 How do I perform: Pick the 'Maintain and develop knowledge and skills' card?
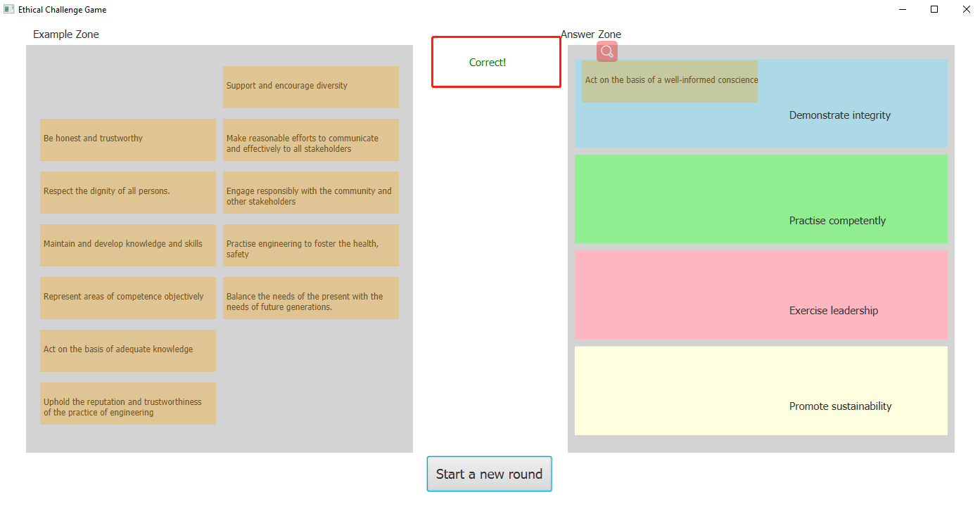click(127, 245)
